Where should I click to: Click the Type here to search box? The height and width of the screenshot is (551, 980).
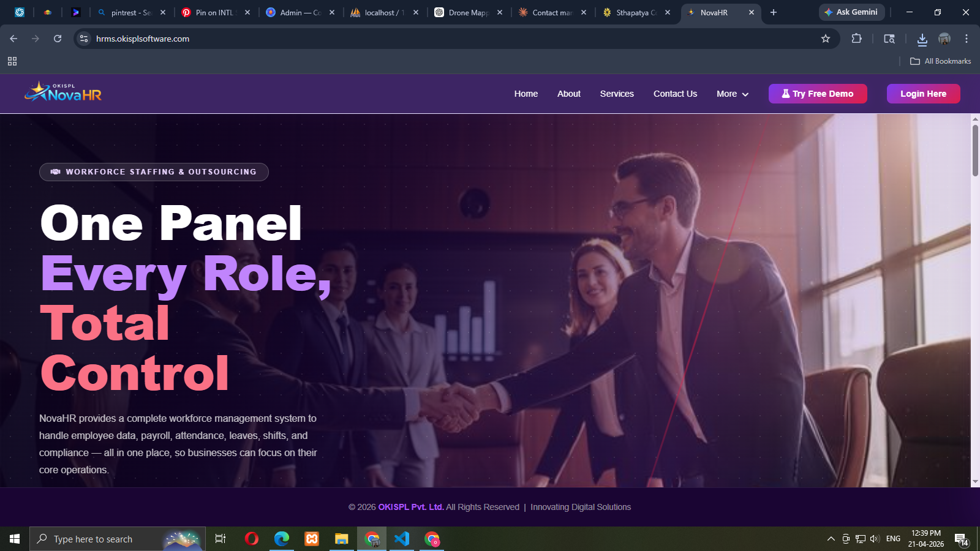point(118,539)
